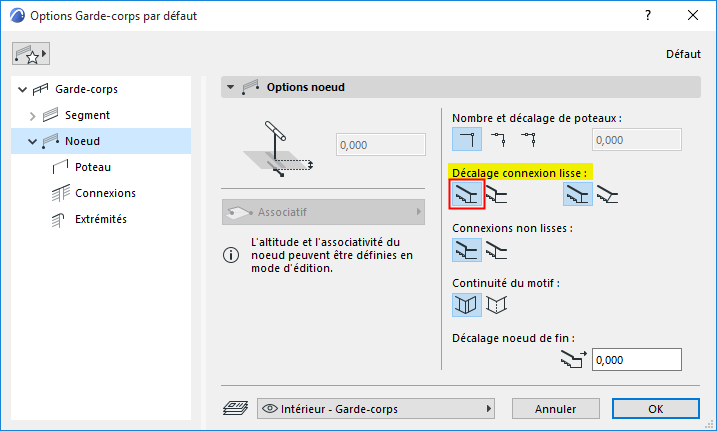Select third icon under Décalage connexion lisse
The width and height of the screenshot is (717, 431).
[x=577, y=194]
